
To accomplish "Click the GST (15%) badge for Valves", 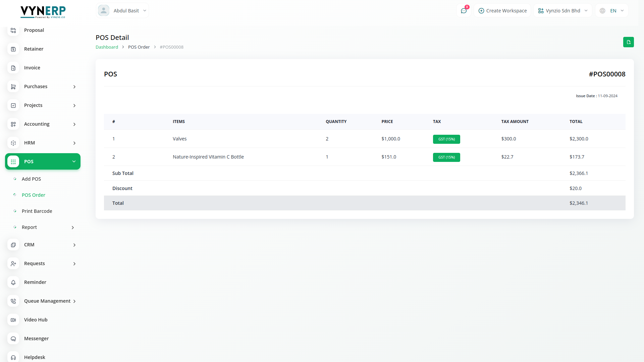I will pyautogui.click(x=446, y=139).
